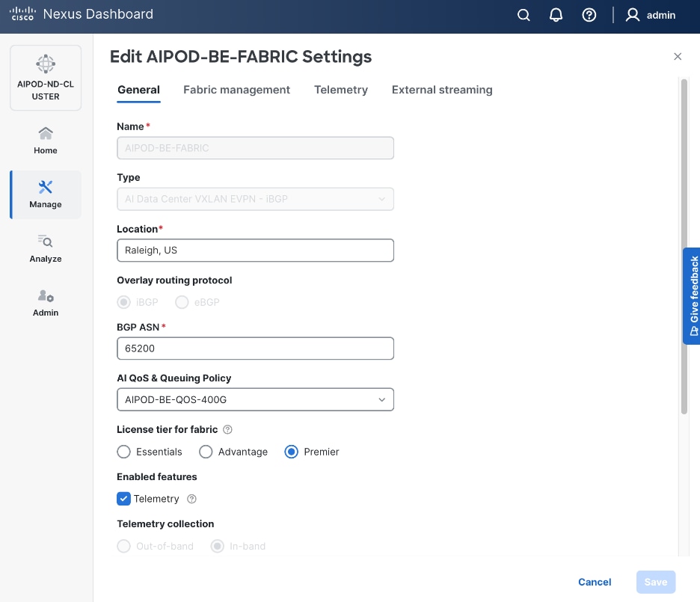This screenshot has width=700, height=602.
Task: Open the Give feedback side tab
Action: [x=692, y=295]
